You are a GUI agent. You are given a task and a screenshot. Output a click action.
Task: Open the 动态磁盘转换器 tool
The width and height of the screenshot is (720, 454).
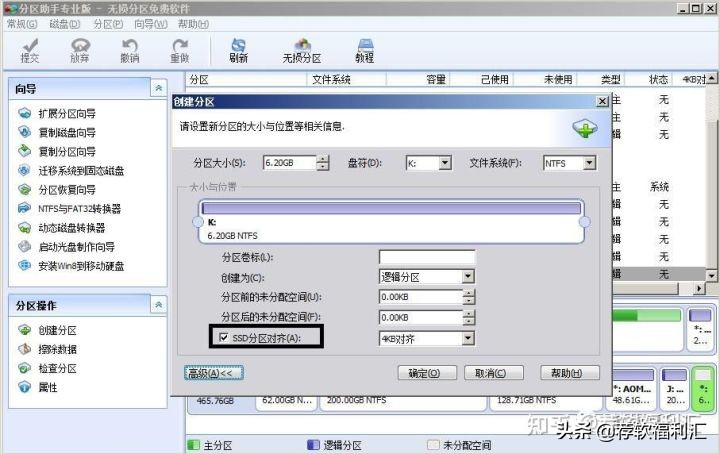pyautogui.click(x=62, y=228)
